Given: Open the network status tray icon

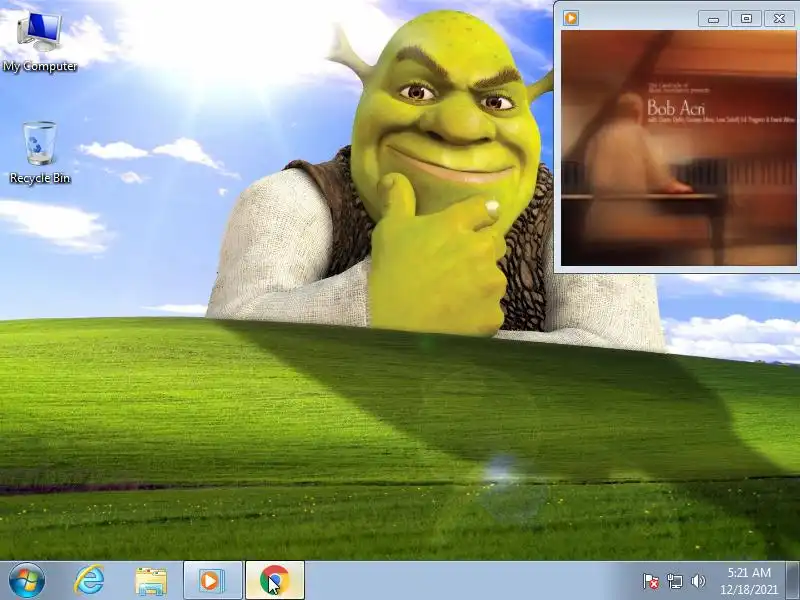Looking at the screenshot, I should tap(674, 581).
